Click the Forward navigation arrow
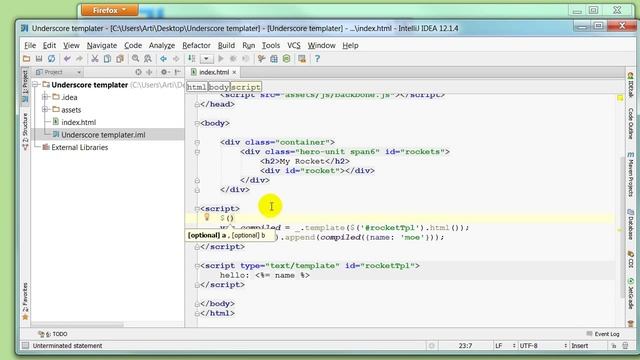640x360 pixels. point(176,59)
